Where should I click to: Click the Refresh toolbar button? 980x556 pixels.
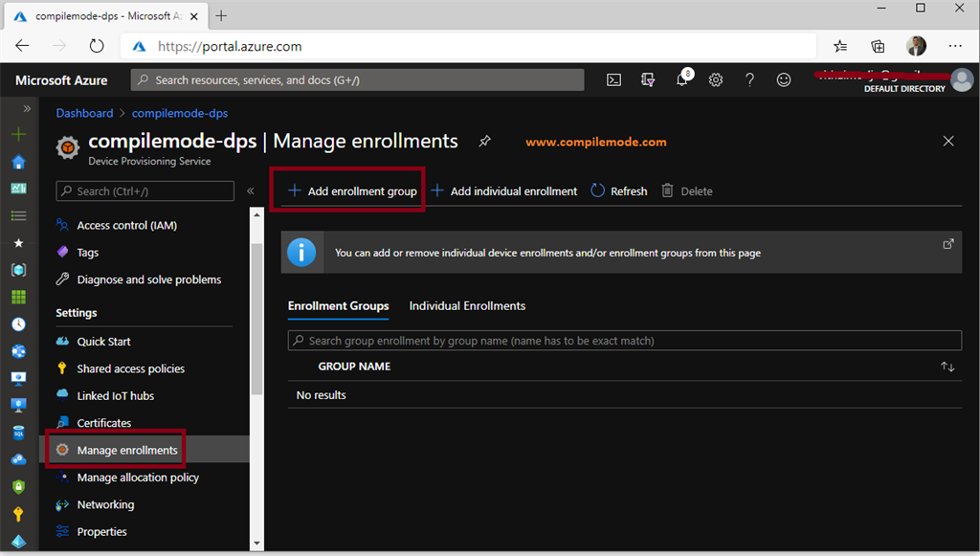618,190
